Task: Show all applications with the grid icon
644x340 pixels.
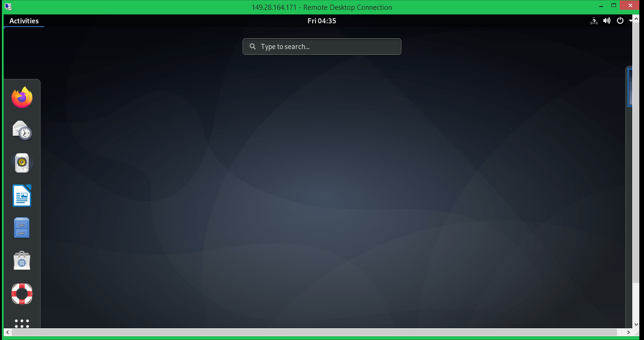Action: pyautogui.click(x=21, y=324)
